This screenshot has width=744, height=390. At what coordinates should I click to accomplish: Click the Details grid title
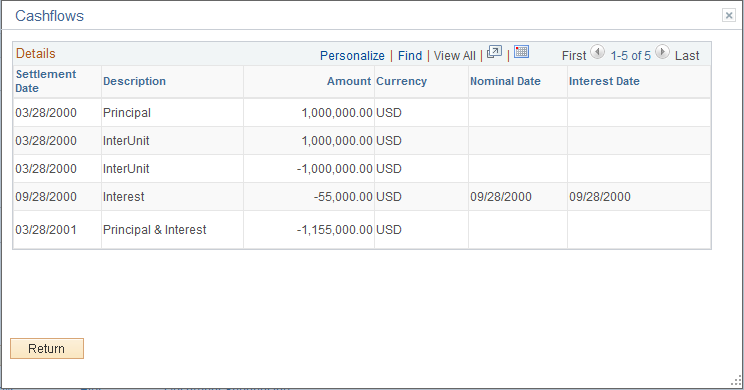pyautogui.click(x=36, y=54)
